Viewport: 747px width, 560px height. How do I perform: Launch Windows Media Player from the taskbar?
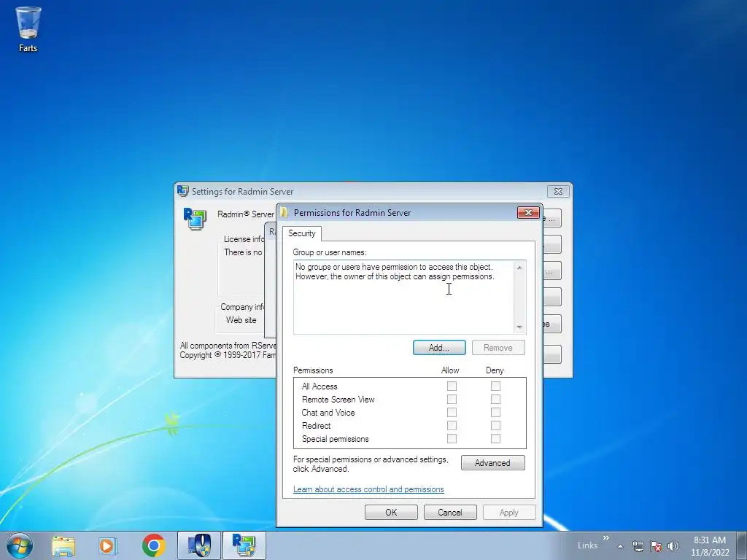[x=108, y=545]
